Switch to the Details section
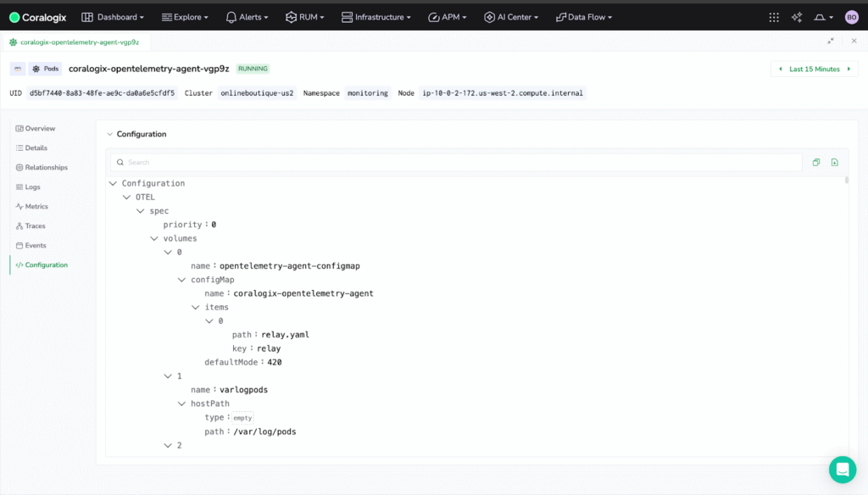The width and height of the screenshot is (868, 495). click(x=31, y=147)
